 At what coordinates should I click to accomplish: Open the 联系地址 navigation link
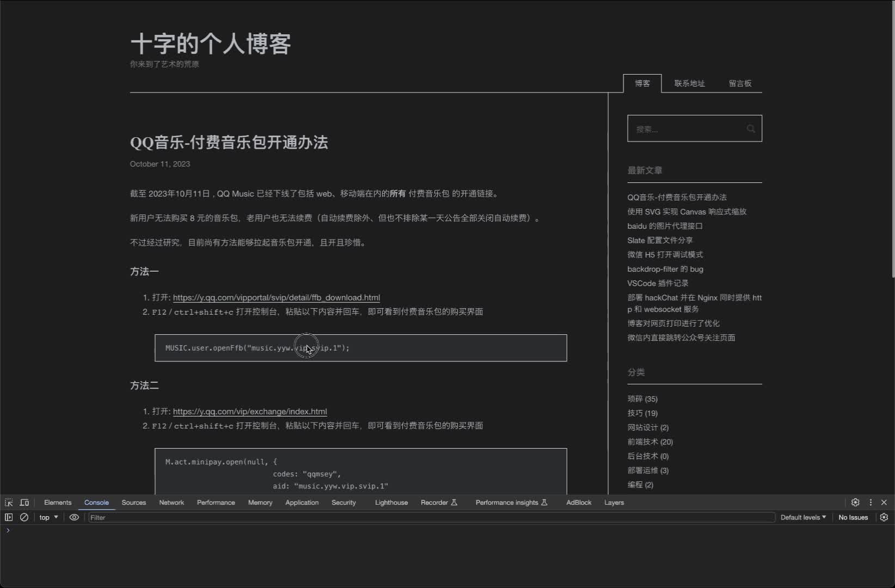click(690, 83)
